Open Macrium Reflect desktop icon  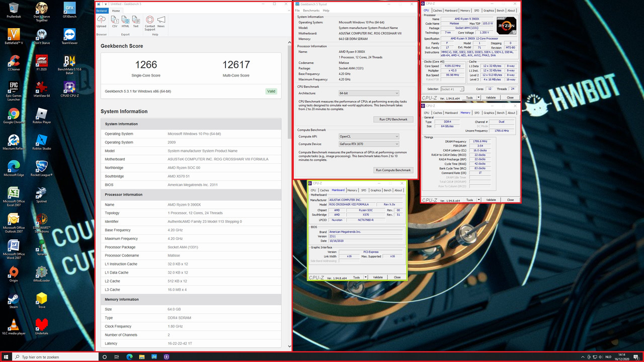pyautogui.click(x=14, y=142)
